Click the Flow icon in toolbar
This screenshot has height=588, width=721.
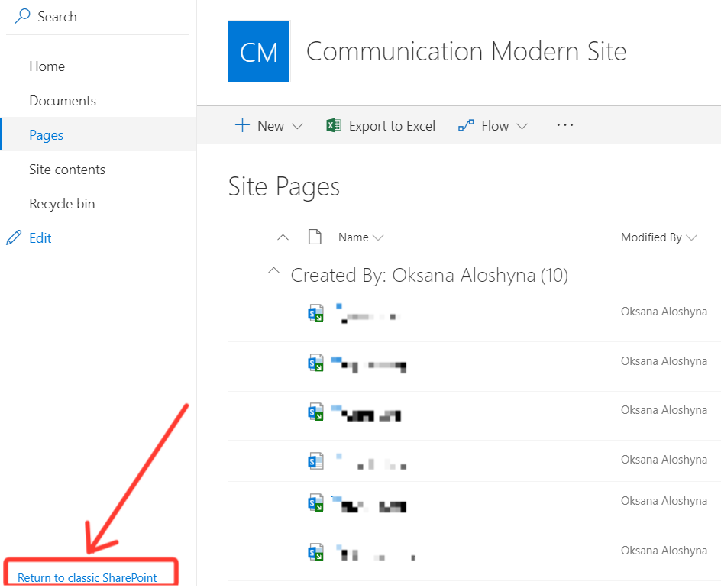coord(466,125)
